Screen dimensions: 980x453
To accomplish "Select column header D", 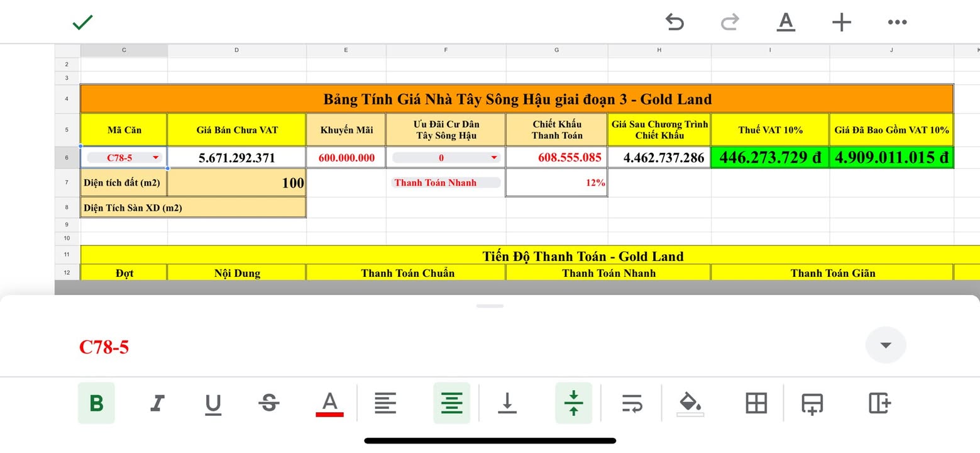I will pyautogui.click(x=236, y=50).
